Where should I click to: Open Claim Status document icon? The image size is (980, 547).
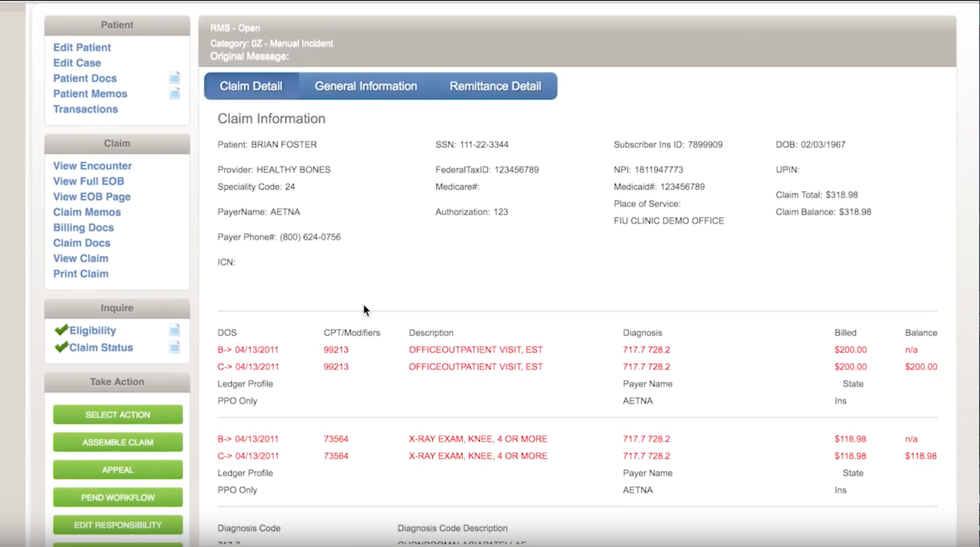[175, 347]
